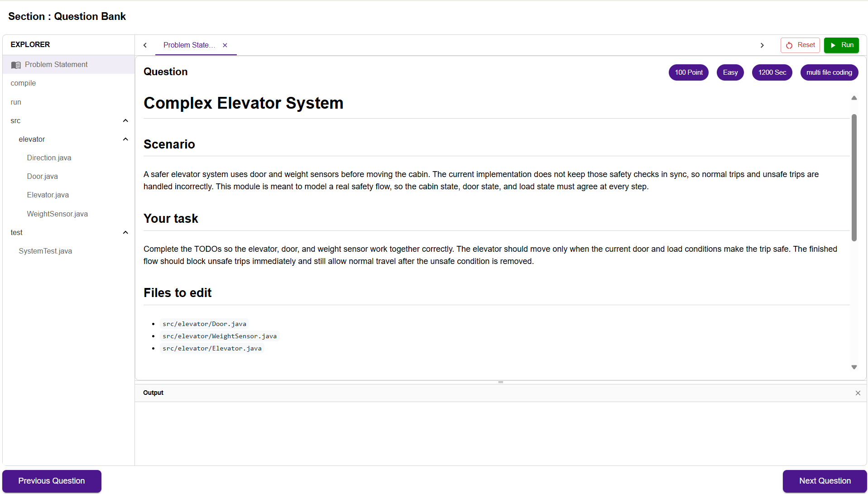Click the panel splitter handle above Output
868x494 pixels.
click(x=501, y=382)
